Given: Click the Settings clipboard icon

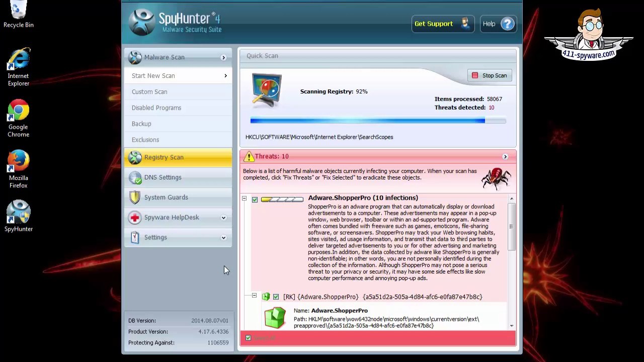Looking at the screenshot, I should point(135,237).
